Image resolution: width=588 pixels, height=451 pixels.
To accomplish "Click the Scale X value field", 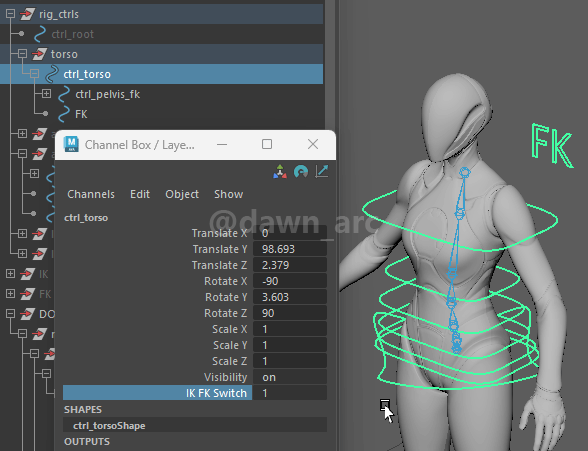I will pos(290,329).
